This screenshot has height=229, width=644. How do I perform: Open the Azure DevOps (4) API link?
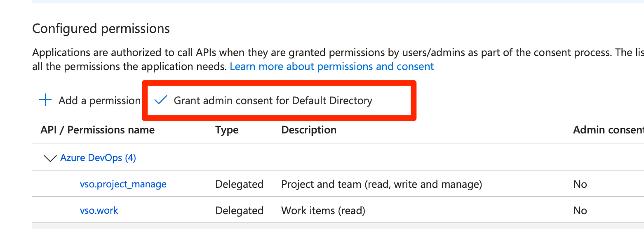tap(98, 158)
